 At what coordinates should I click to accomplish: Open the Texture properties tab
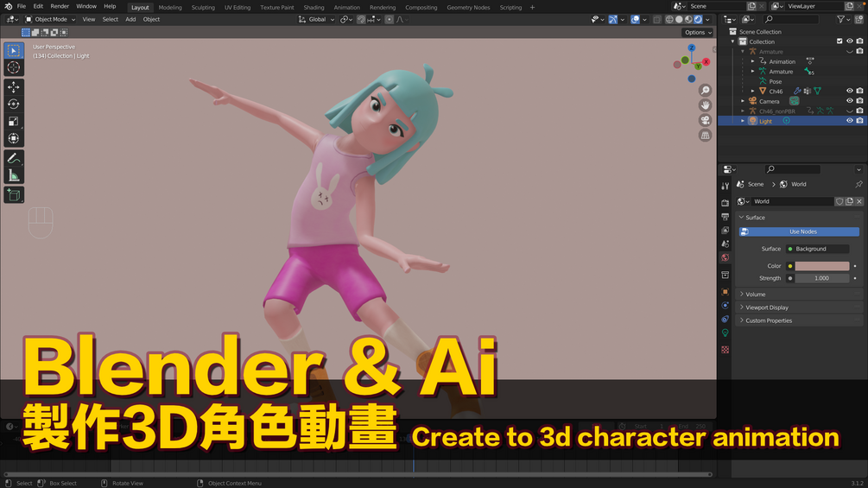tap(725, 350)
